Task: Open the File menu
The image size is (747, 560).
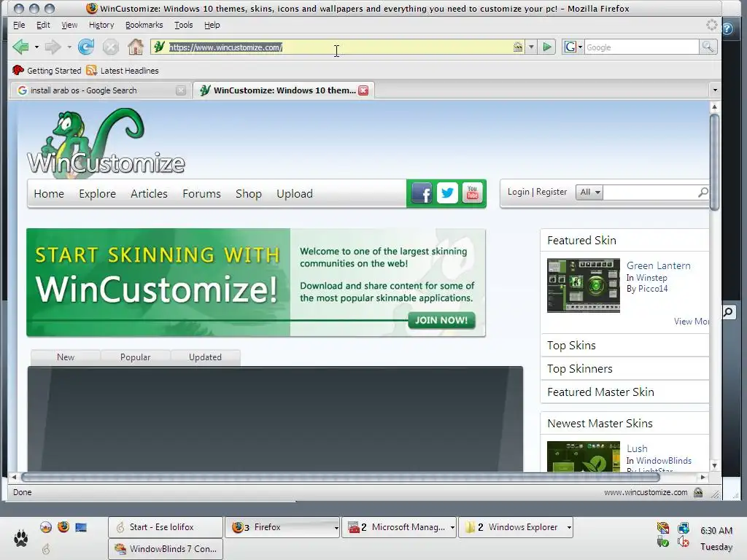Action: tap(19, 25)
